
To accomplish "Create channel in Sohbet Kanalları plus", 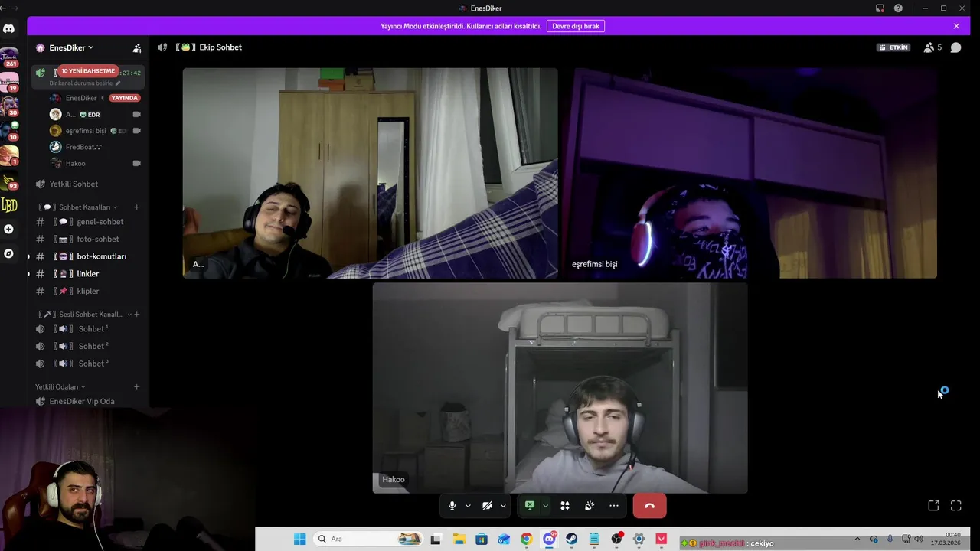I will 137,207.
